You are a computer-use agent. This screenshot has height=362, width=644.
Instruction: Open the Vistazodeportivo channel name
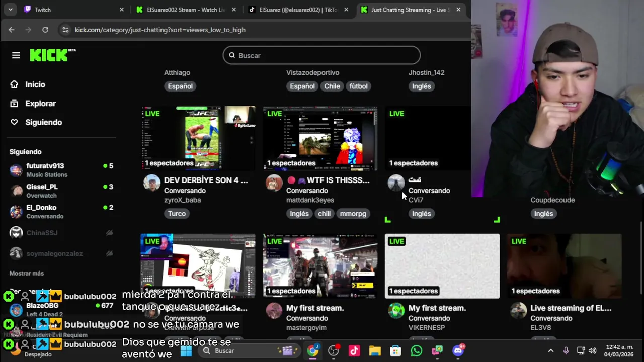pyautogui.click(x=312, y=72)
